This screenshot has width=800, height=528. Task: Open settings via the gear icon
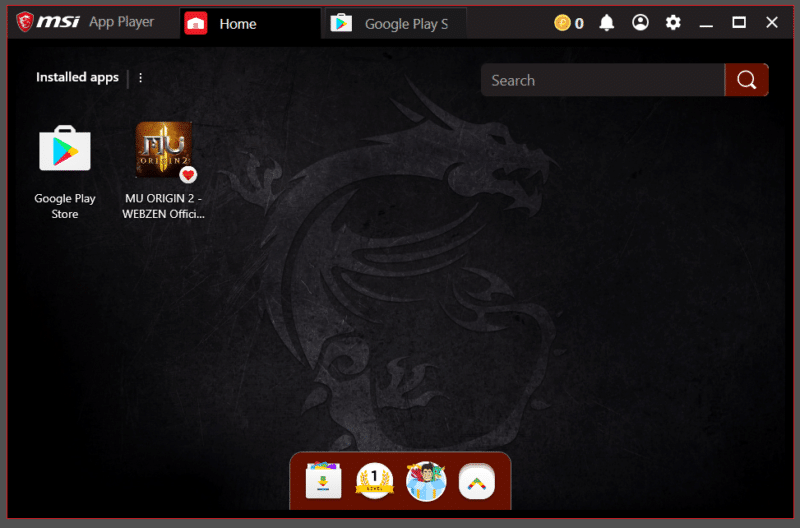pos(673,23)
